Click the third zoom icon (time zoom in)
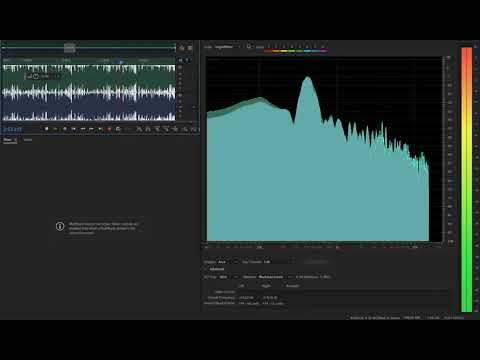This screenshot has height=360, width=480. 157,129
